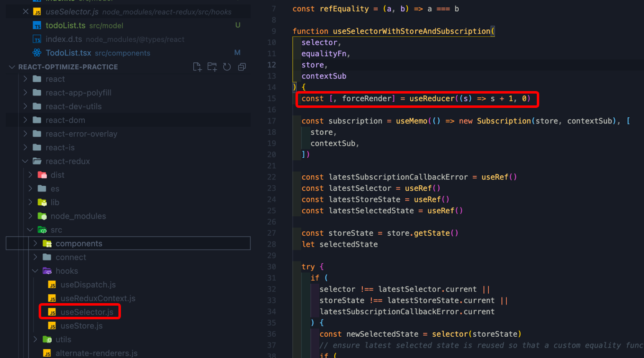The height and width of the screenshot is (358, 644).
Task: Click latestSelector declaration on line 23
Action: 360,188
